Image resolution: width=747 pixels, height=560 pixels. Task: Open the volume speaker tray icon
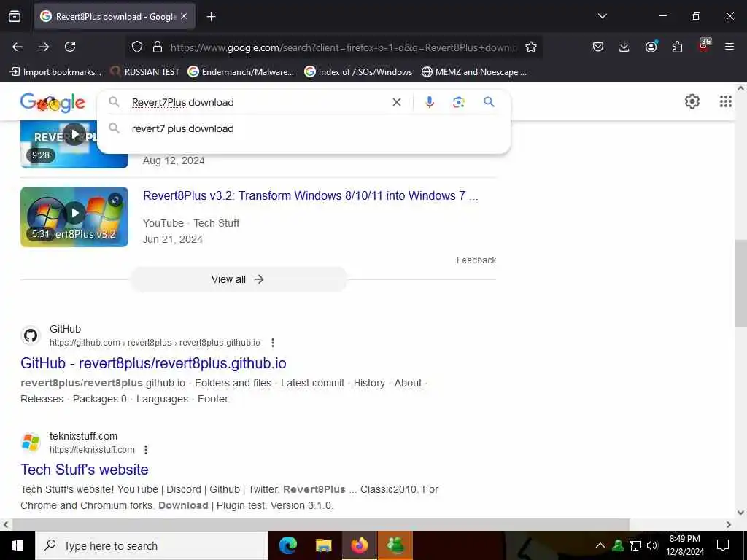[x=652, y=545]
